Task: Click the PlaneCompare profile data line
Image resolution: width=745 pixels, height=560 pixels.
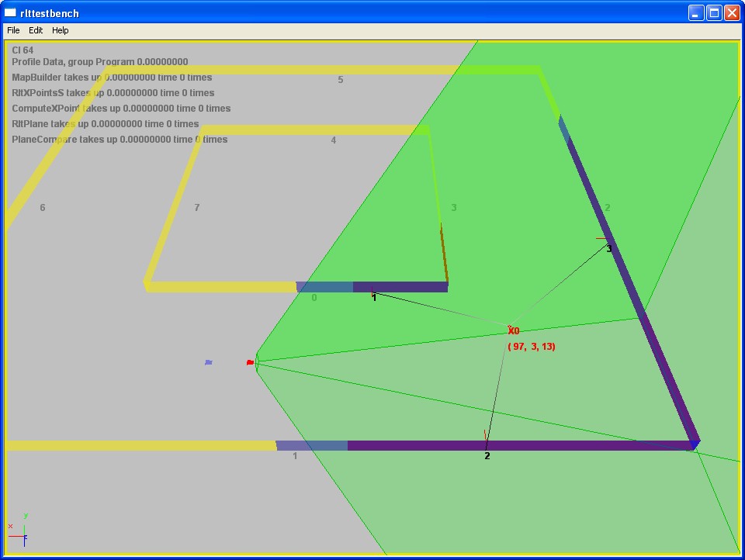Action: point(120,140)
